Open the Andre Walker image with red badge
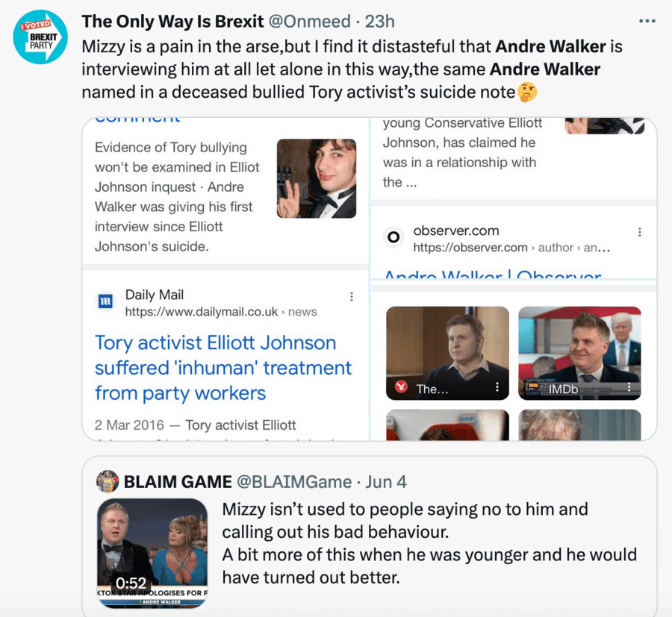 [447, 351]
